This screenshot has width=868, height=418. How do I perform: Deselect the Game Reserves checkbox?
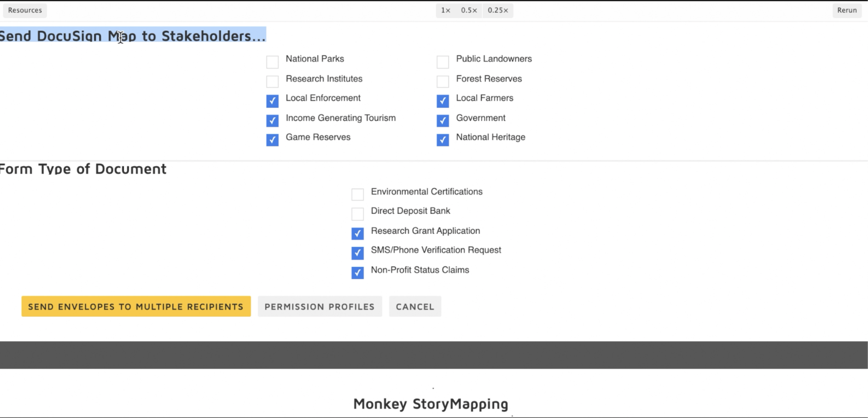(x=272, y=140)
